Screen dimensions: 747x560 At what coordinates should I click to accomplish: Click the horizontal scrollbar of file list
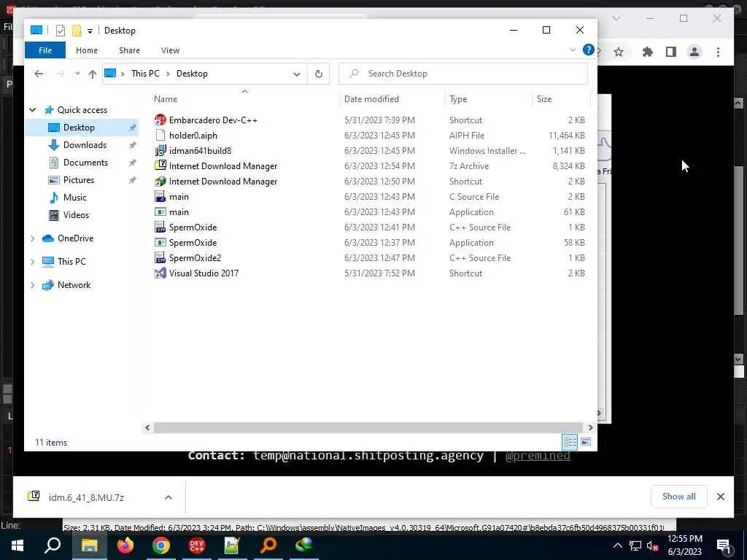click(368, 427)
